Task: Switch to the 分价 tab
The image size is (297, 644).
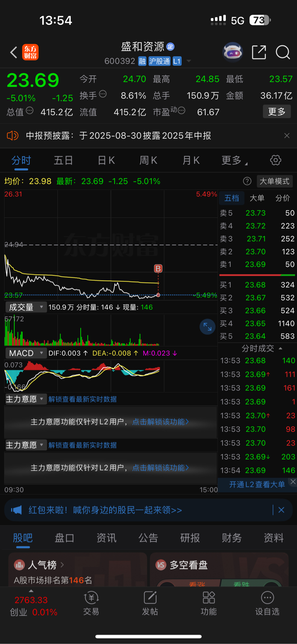Action: coord(283,198)
